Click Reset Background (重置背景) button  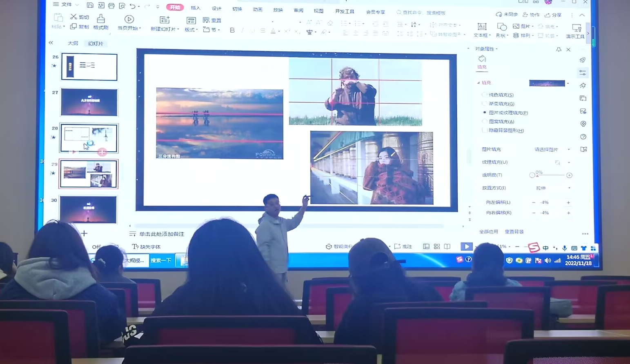[514, 231]
